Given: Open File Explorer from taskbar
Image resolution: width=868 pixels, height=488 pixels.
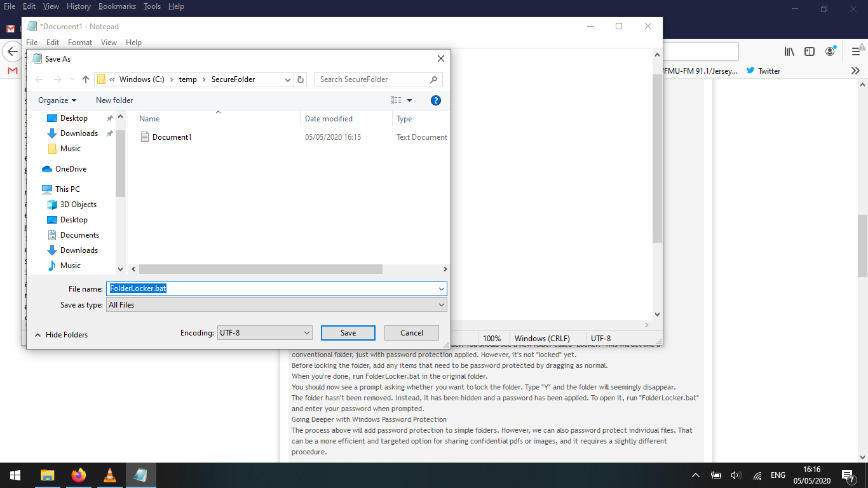Looking at the screenshot, I should (47, 475).
